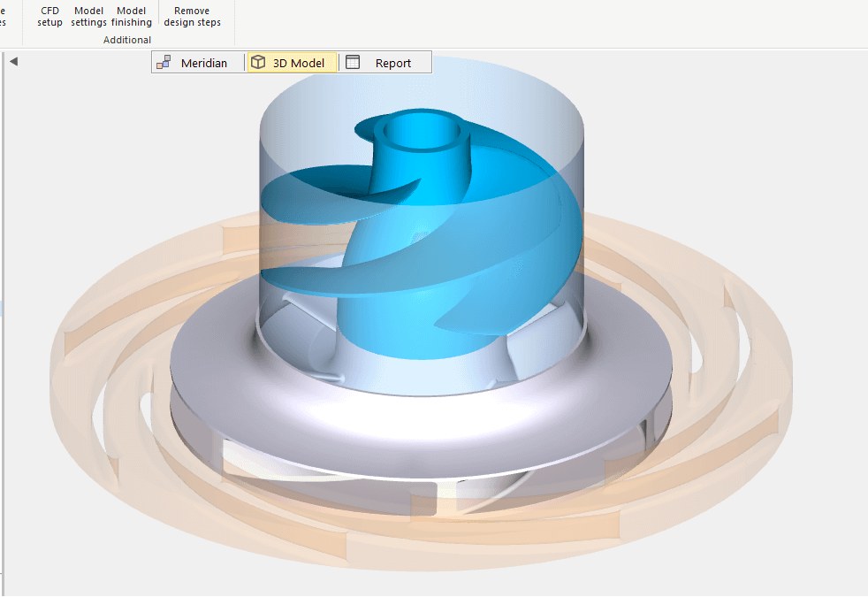Click the Report table icon
The image size is (868, 597).
(353, 62)
